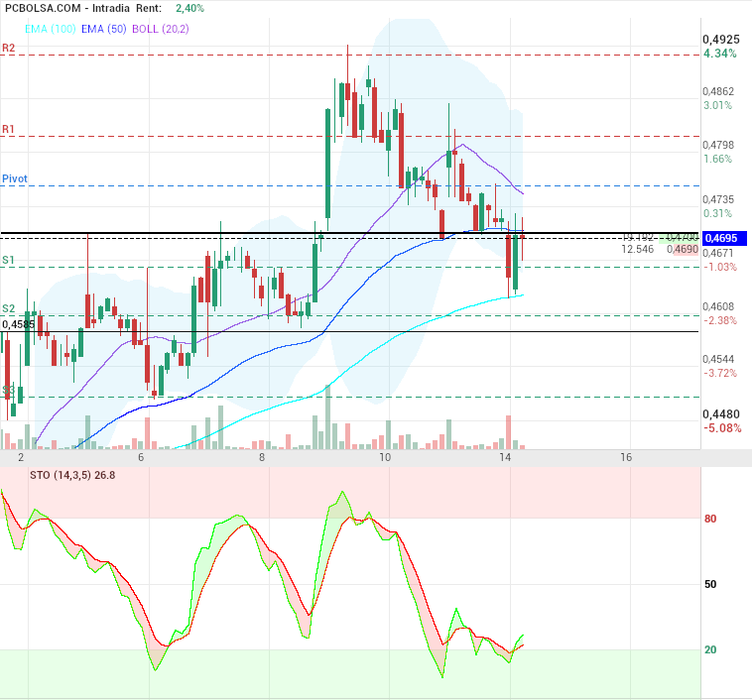
Task: Click the 2,40% Rent value
Action: [189, 8]
